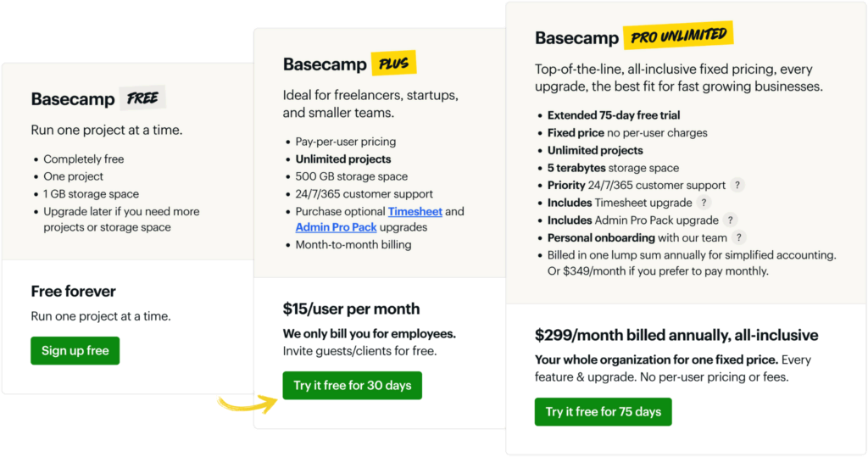The height and width of the screenshot is (457, 868).
Task: Click the Basecamp Pro Unlimited heading
Action: point(576,38)
